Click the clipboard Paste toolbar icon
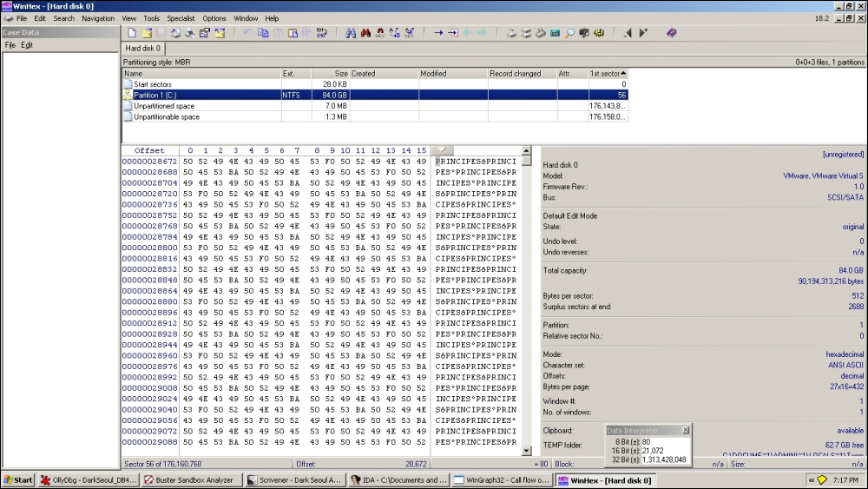The width and height of the screenshot is (868, 489). [293, 33]
